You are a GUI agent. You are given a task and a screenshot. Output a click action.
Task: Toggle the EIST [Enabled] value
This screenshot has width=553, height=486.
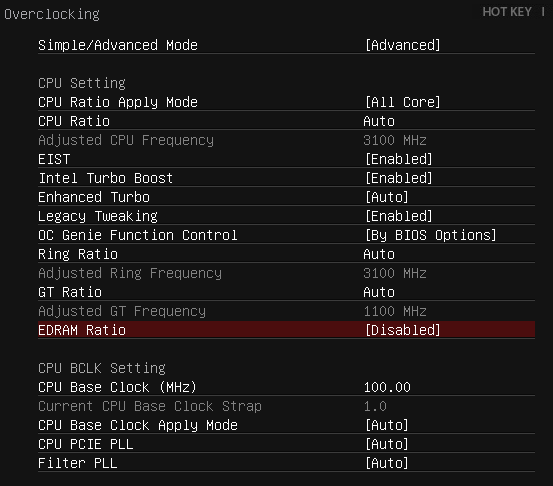click(x=399, y=159)
